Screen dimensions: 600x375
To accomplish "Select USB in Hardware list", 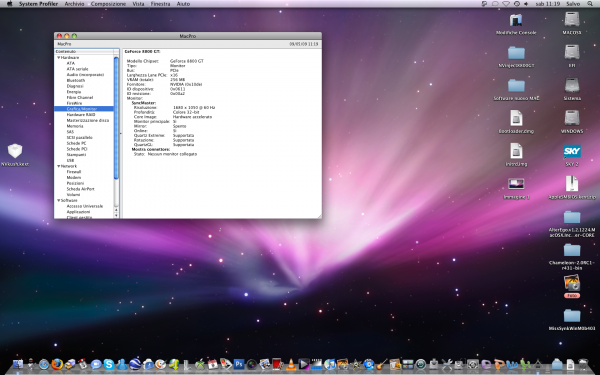I will pos(70,160).
